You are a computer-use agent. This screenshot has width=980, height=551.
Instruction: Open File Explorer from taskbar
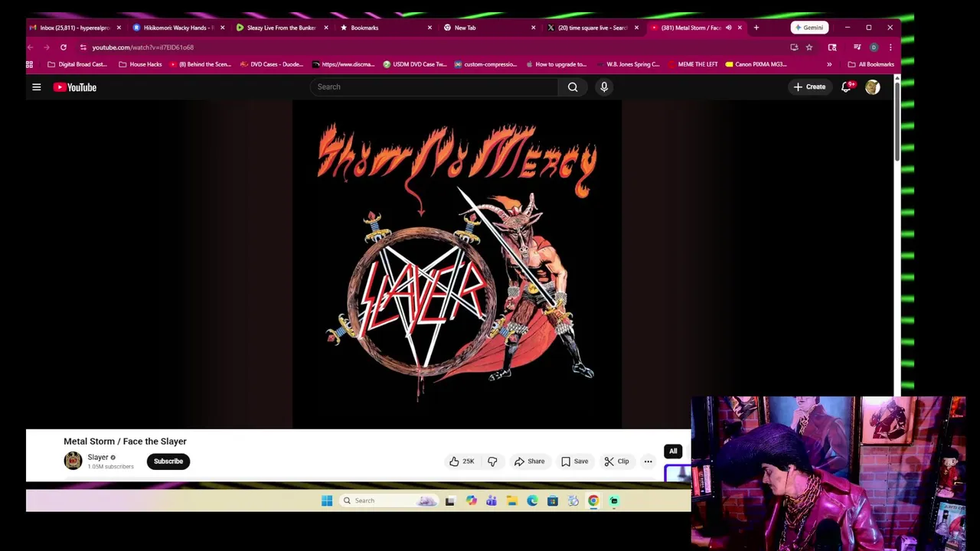coord(512,501)
